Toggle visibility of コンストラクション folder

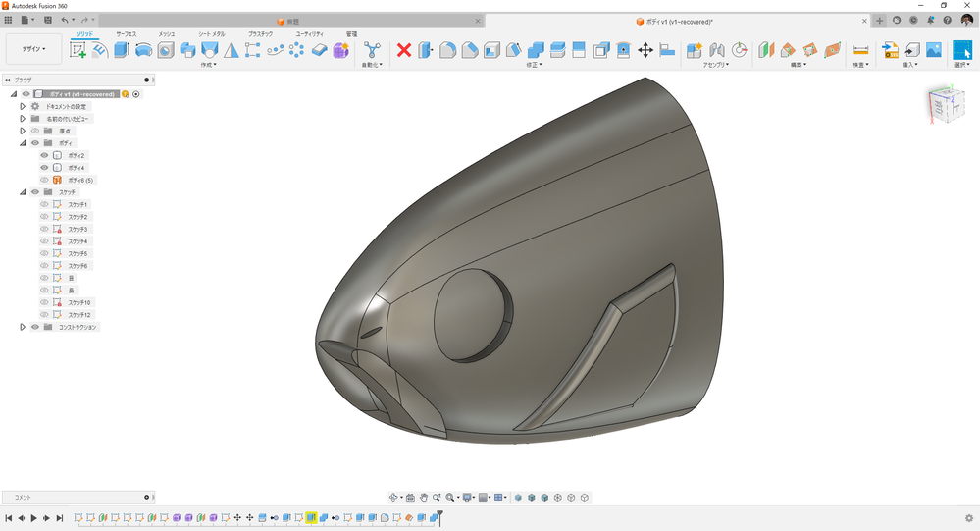(35, 327)
